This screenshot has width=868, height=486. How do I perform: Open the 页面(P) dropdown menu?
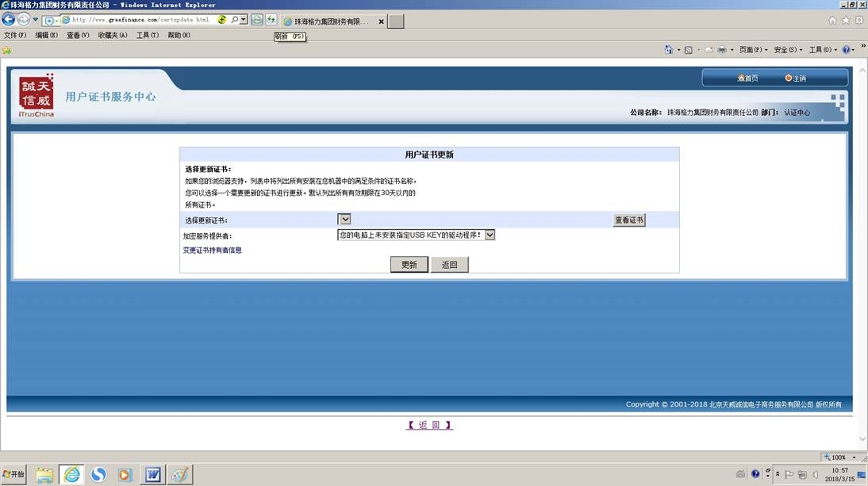(753, 50)
